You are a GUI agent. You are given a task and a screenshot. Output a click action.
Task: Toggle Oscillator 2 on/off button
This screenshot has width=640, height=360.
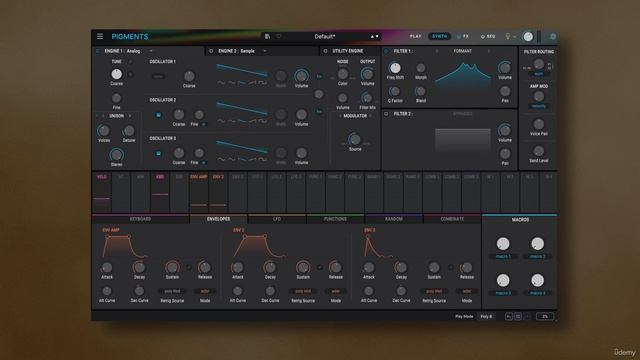tap(158, 115)
